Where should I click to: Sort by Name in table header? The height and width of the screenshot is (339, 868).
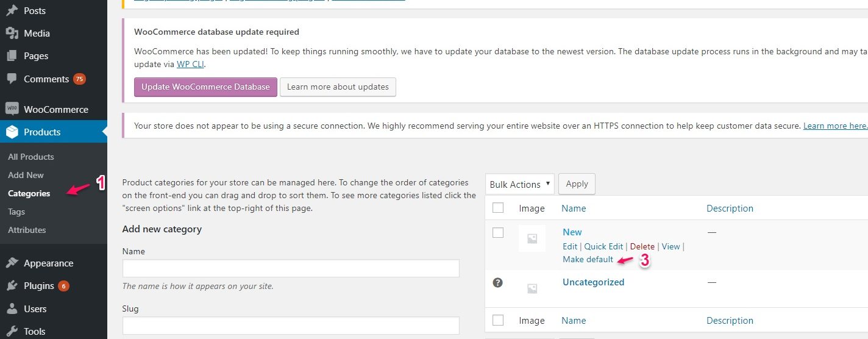point(574,208)
